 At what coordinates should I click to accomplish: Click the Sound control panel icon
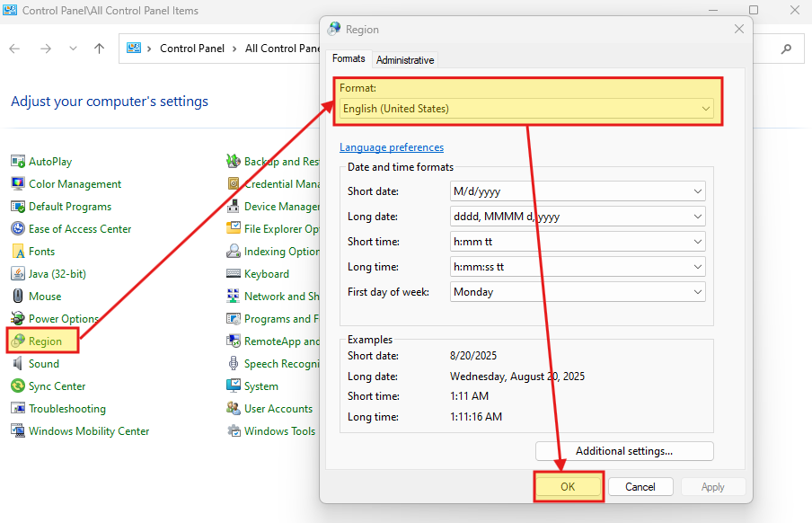[18, 364]
